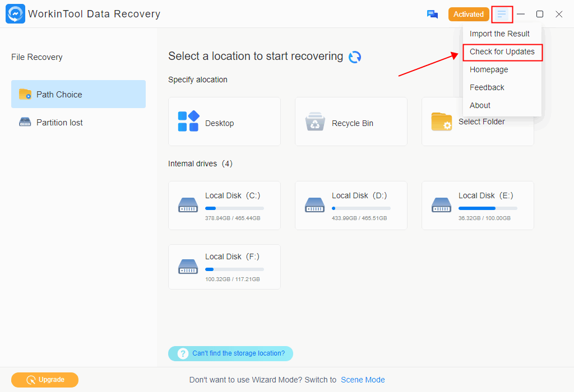Click the refresh icon beside the heading
The width and height of the screenshot is (574, 392).
[355, 57]
